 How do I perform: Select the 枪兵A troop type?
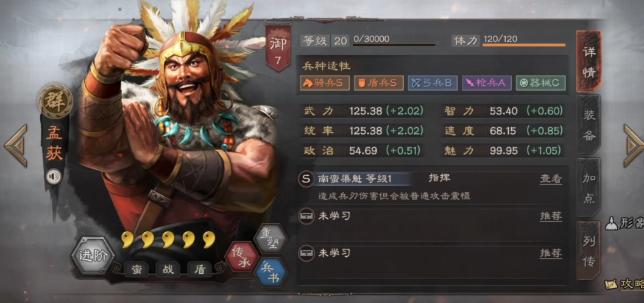(x=486, y=83)
